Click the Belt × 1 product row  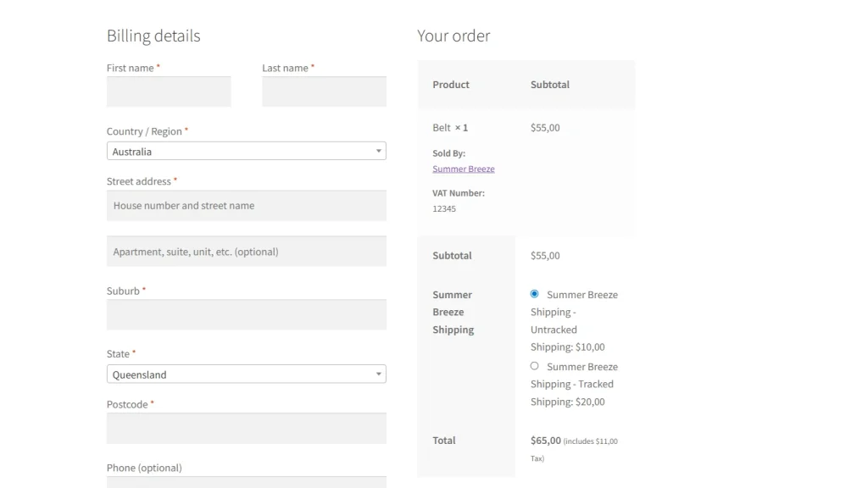click(450, 128)
